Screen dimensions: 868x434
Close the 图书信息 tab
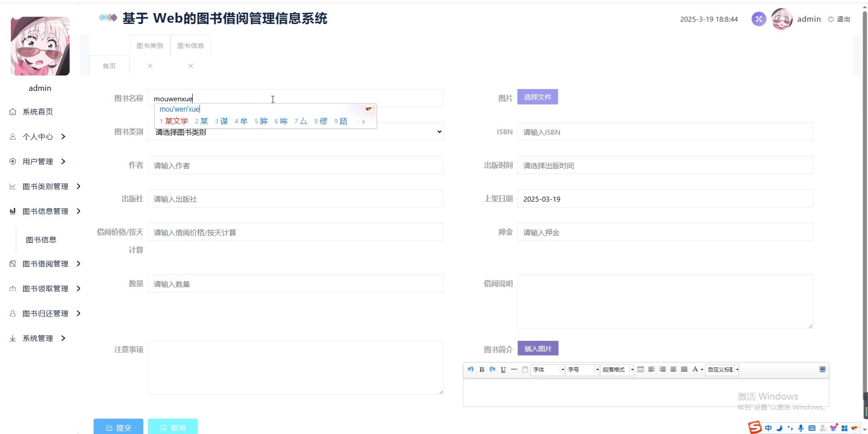(x=191, y=66)
